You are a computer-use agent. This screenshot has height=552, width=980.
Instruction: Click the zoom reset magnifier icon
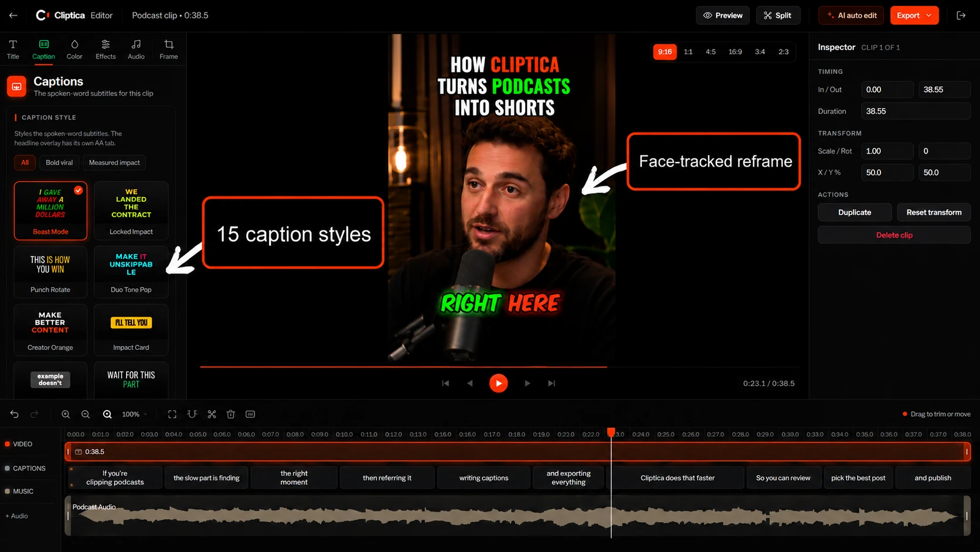coord(107,414)
